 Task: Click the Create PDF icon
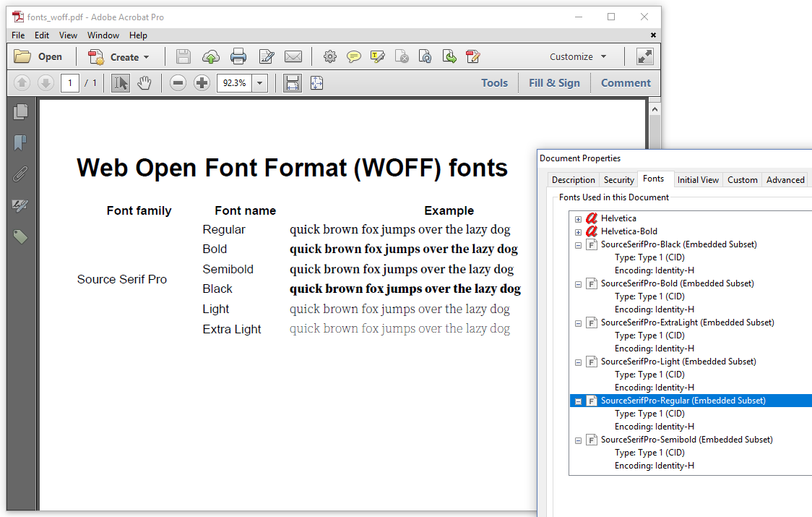(96, 56)
